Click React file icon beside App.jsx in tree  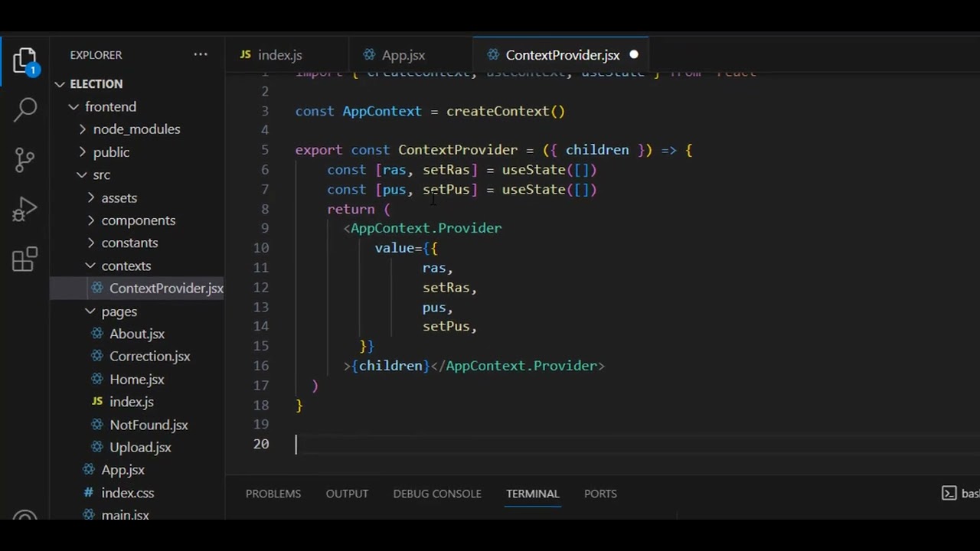click(x=89, y=470)
